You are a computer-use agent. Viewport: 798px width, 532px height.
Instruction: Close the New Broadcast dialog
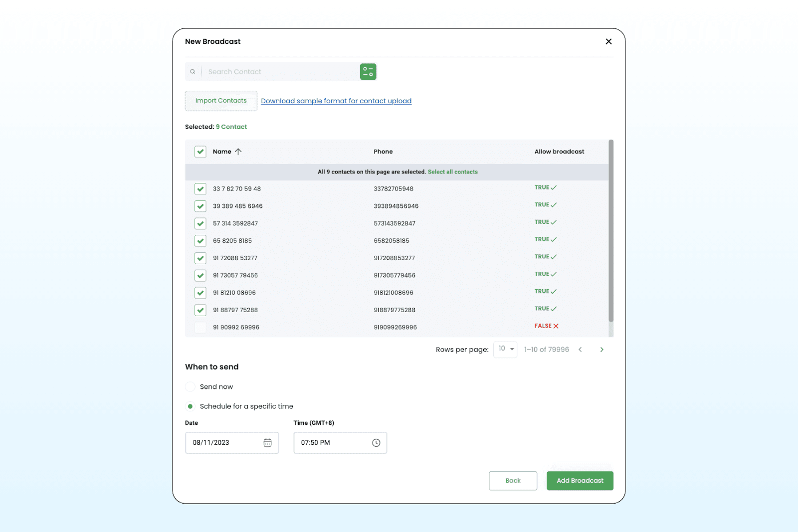[x=608, y=41]
